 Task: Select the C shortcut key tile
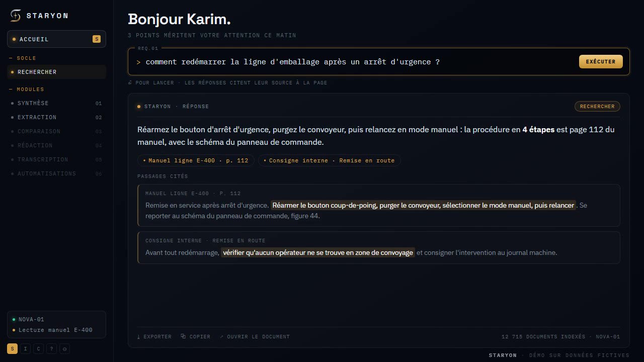38,348
